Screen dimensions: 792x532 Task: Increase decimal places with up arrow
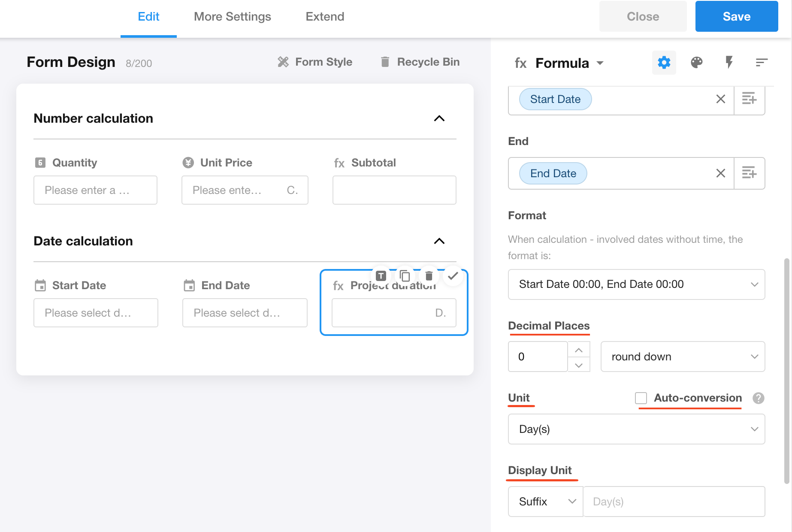(579, 350)
